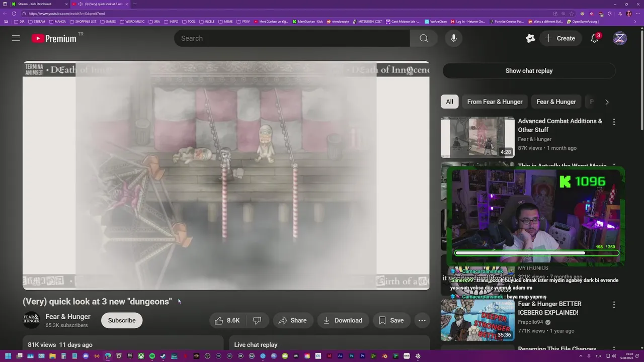
Task: Open File Explorer from the taskbar
Action: click(52, 356)
